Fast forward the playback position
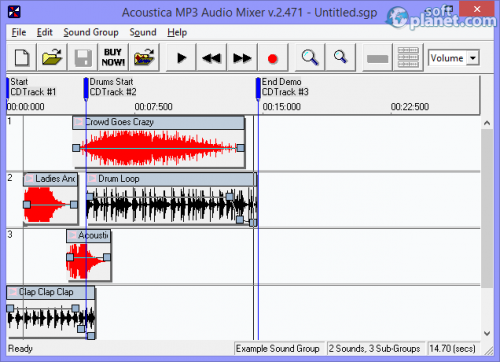 [x=242, y=58]
